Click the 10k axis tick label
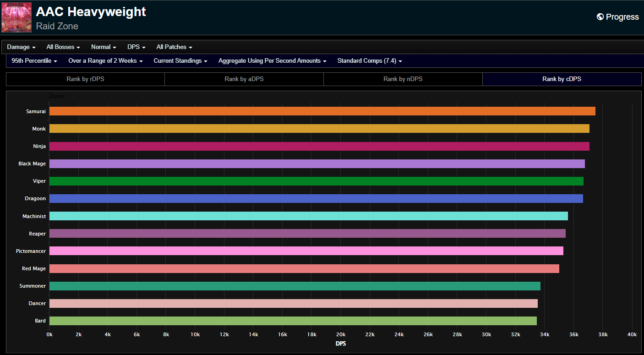Viewport: 644px width, 355px height. click(195, 335)
